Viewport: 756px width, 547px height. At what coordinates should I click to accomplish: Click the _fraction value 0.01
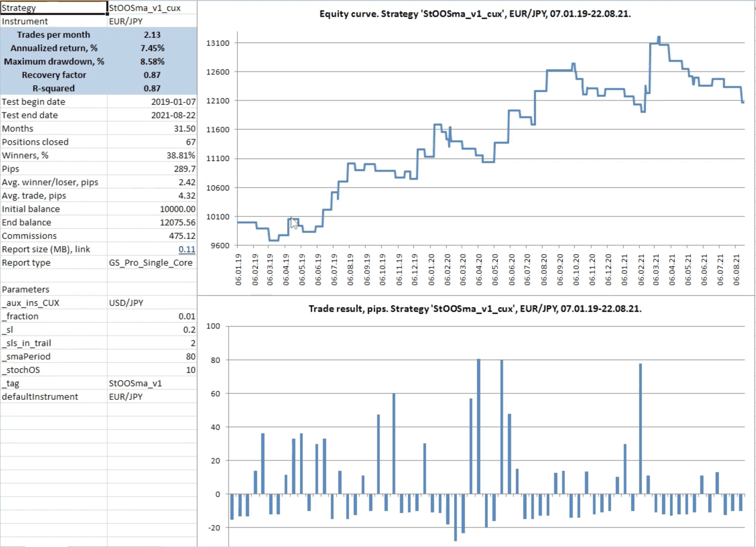coord(152,316)
